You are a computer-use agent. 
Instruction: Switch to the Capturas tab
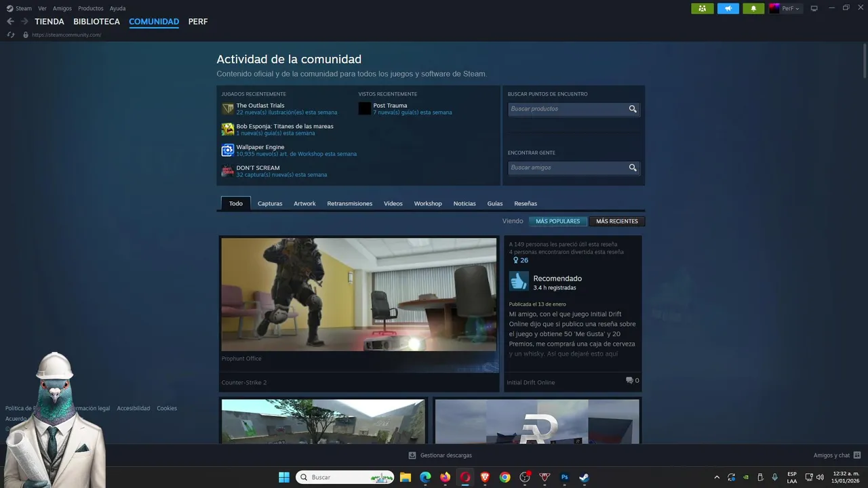(270, 203)
